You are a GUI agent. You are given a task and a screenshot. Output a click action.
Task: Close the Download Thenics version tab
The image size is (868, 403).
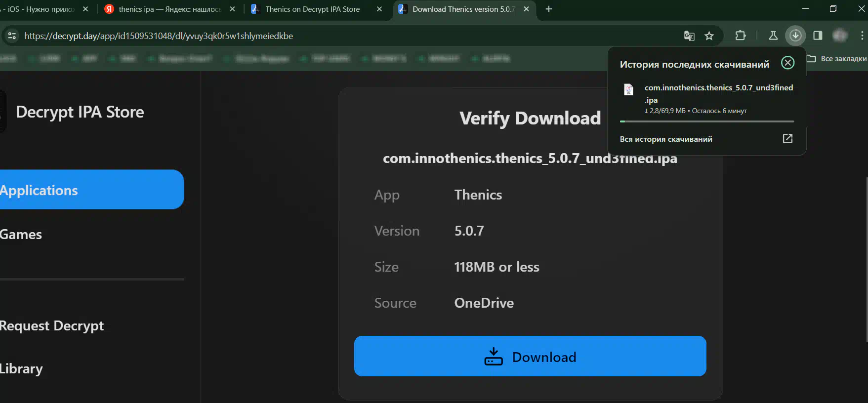526,9
